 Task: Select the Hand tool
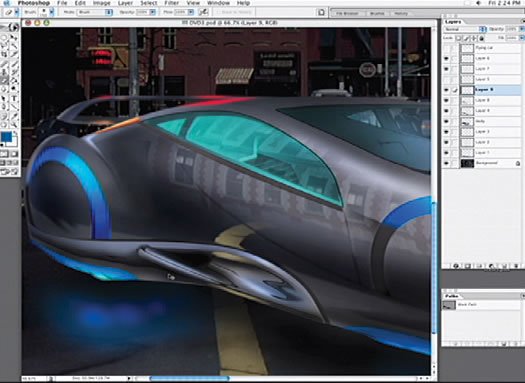pyautogui.click(x=4, y=125)
